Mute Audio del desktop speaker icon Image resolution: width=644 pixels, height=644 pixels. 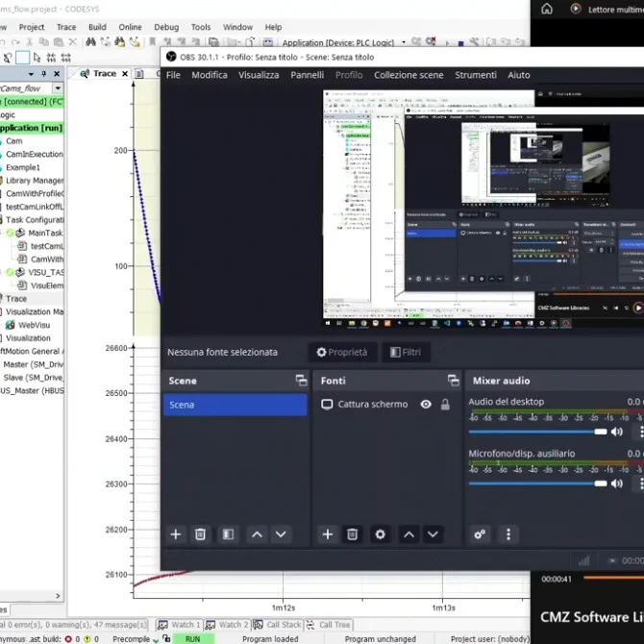(x=617, y=432)
